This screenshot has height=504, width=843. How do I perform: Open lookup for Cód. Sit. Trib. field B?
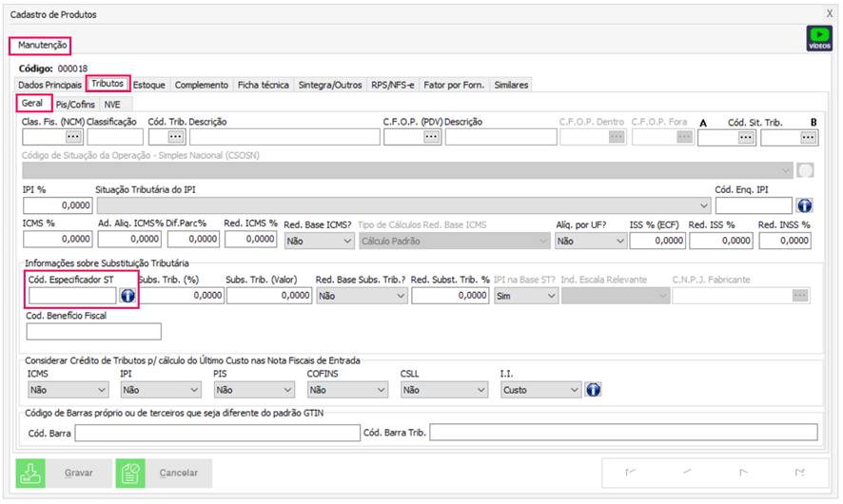808,137
